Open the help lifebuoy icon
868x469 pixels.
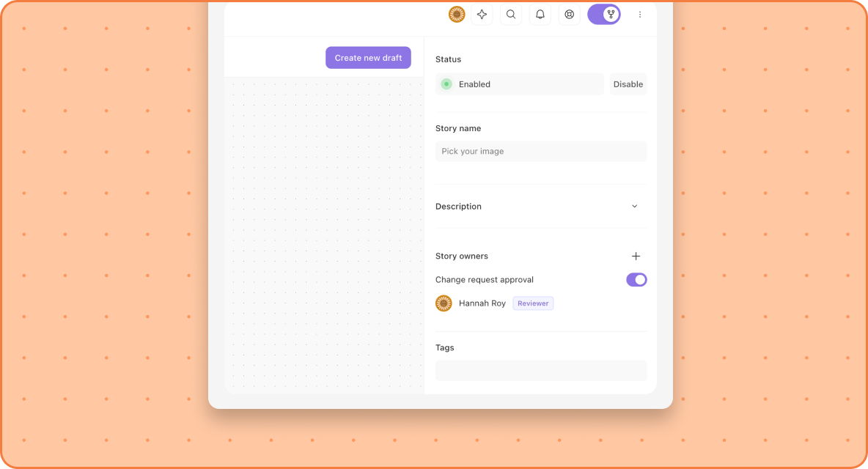[569, 15]
